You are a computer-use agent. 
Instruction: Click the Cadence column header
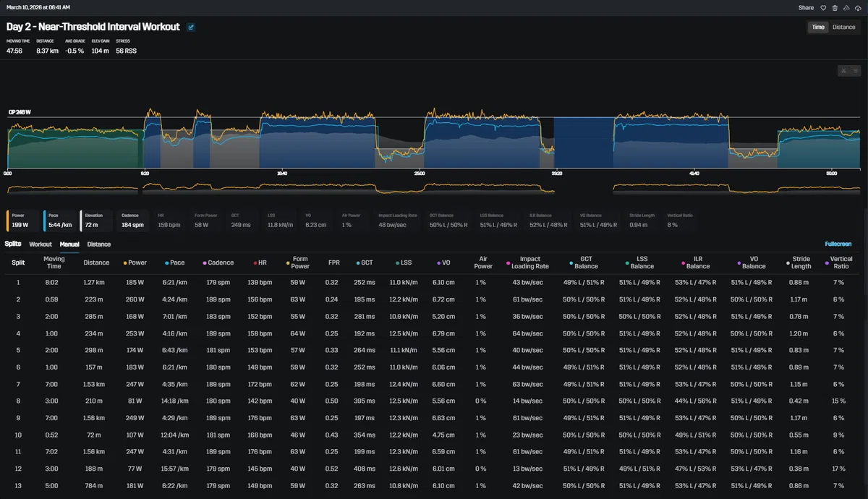(222, 263)
